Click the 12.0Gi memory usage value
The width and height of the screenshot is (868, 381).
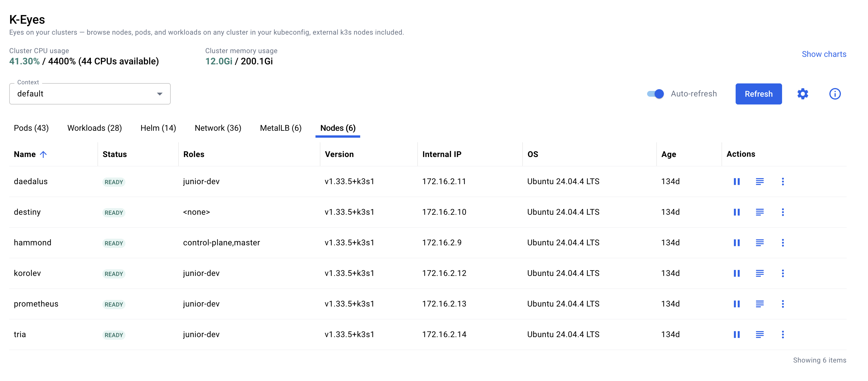219,61
